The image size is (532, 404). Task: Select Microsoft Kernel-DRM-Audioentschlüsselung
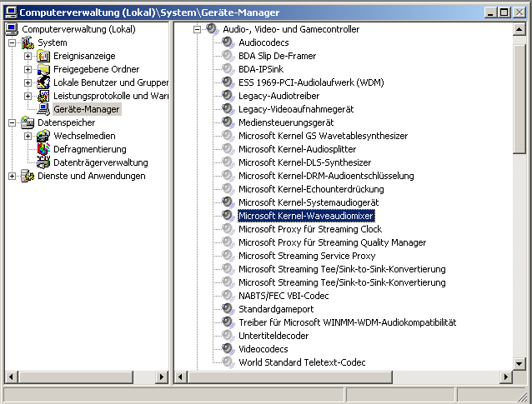click(x=326, y=176)
